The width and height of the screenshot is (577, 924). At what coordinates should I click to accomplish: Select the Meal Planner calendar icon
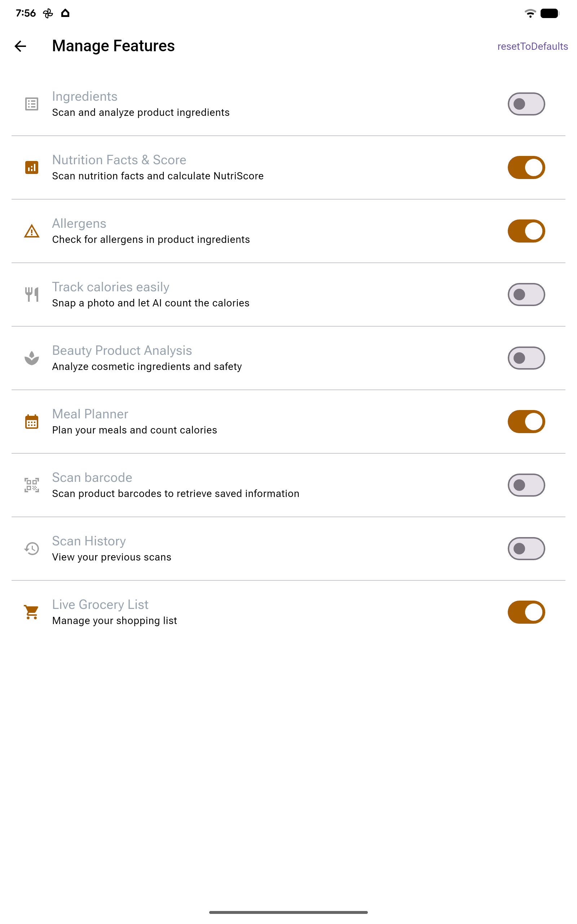point(32,421)
